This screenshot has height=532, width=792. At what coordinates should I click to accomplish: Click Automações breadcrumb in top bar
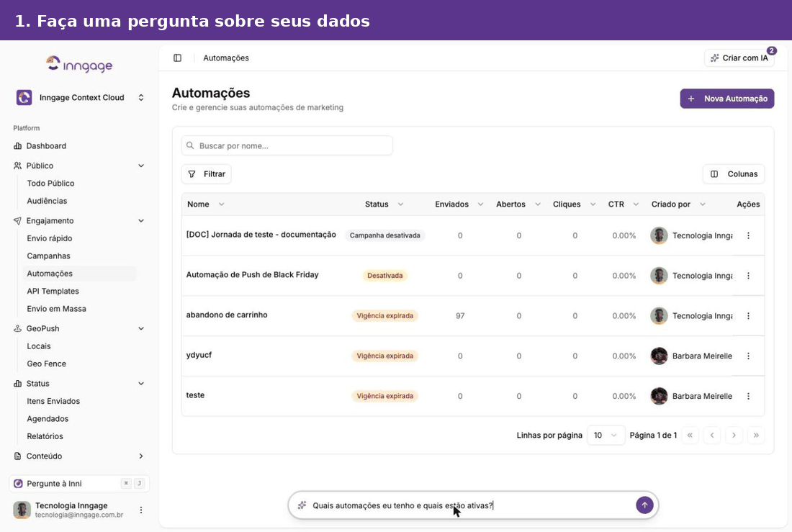click(x=226, y=58)
